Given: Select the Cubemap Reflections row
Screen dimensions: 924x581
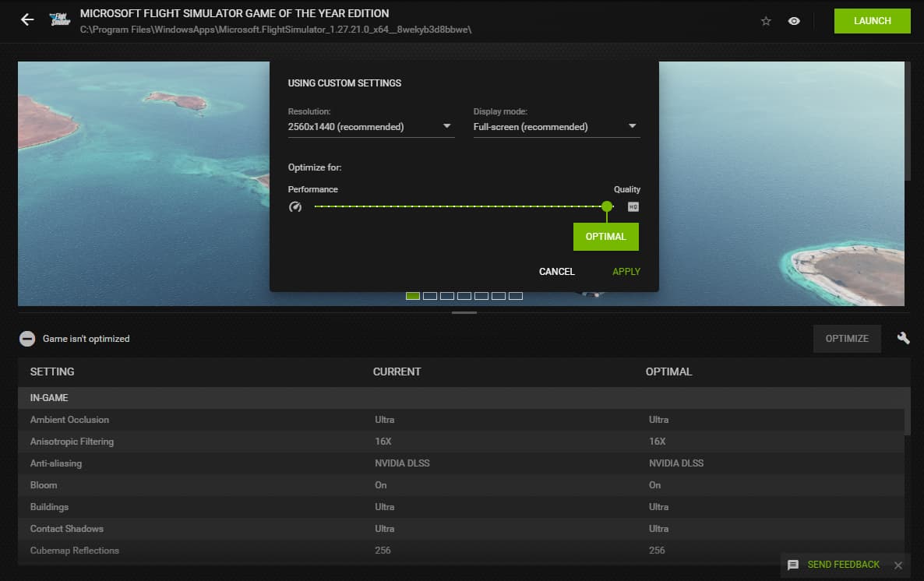Looking at the screenshot, I should click(x=460, y=551).
